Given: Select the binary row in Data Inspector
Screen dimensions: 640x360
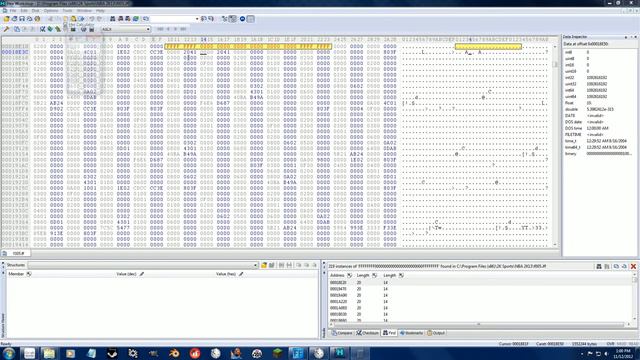Looking at the screenshot, I should click(599, 153).
